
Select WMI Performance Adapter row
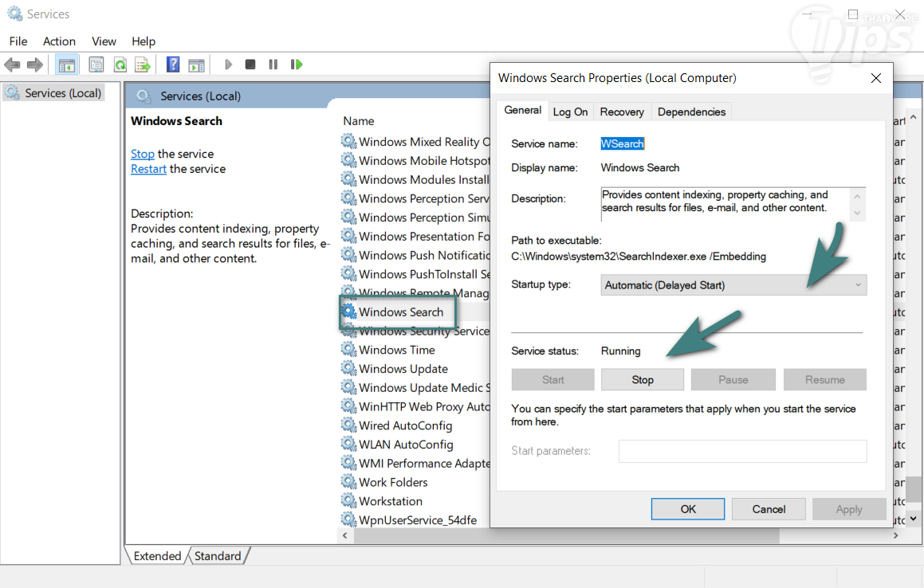click(x=424, y=463)
